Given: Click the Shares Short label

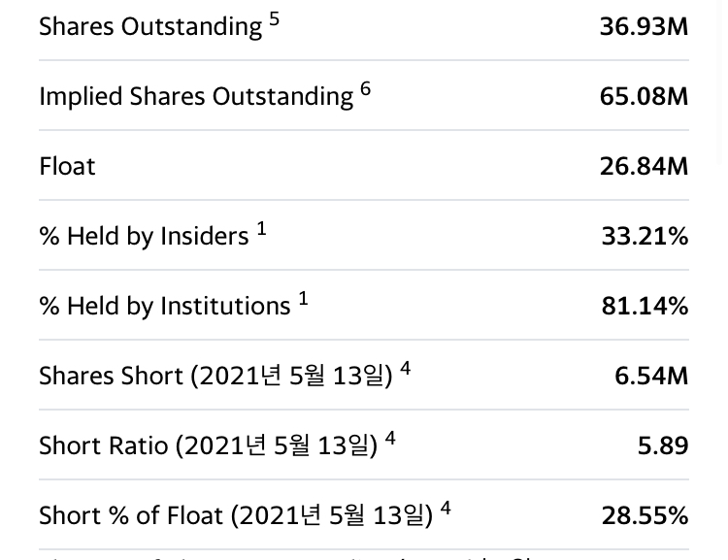Looking at the screenshot, I should coord(215,376).
